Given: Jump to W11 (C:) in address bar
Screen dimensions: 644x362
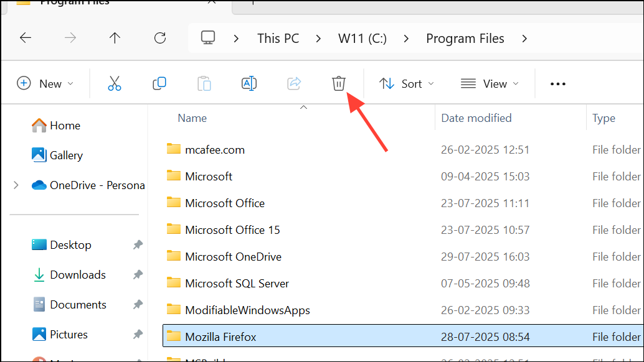Looking at the screenshot, I should (x=362, y=39).
